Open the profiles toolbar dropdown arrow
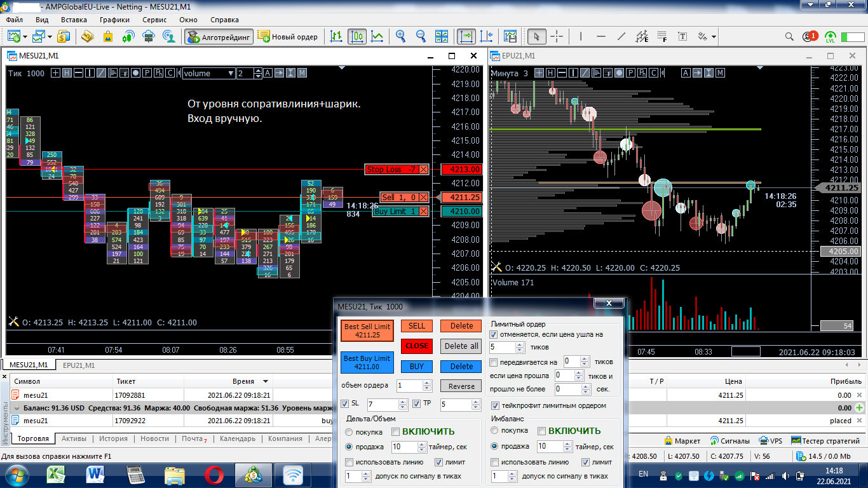 click(50, 37)
